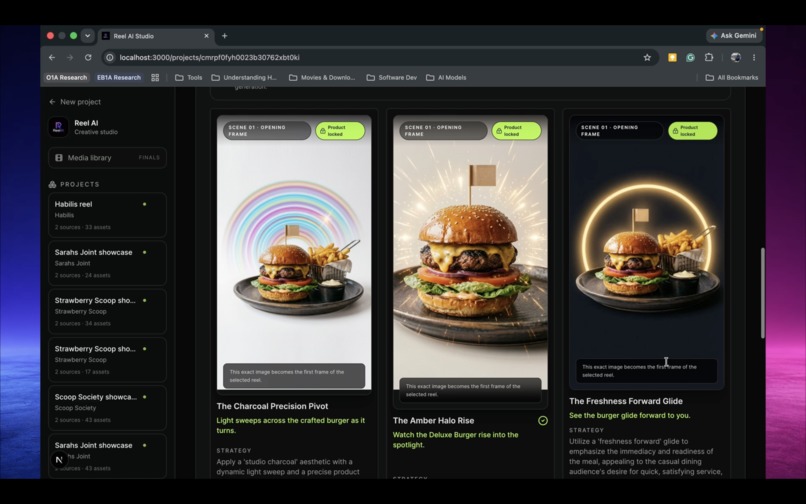Open the Media library
The width and height of the screenshot is (806, 504).
click(107, 158)
